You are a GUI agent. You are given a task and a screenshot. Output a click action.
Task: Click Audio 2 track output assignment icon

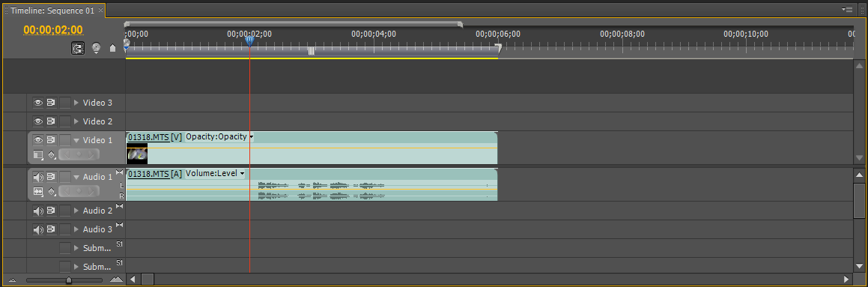pyautogui.click(x=120, y=206)
